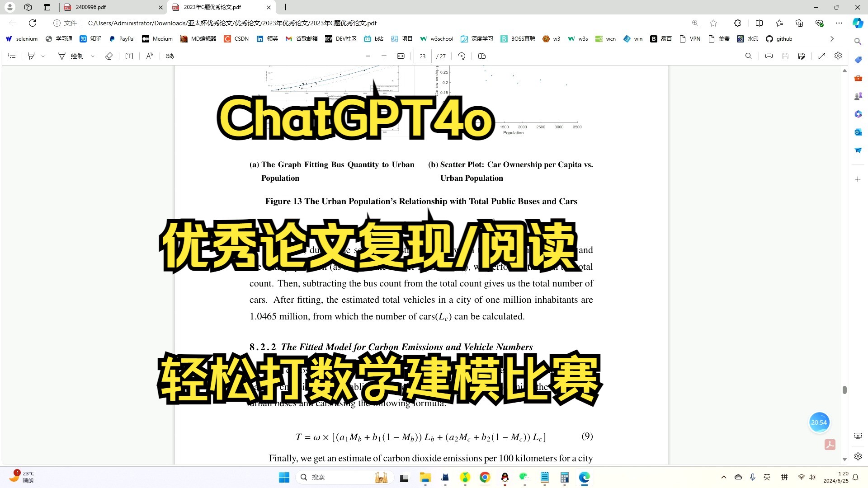Click the taskbar 搜索 search box
The image size is (868, 488).
pos(344,477)
